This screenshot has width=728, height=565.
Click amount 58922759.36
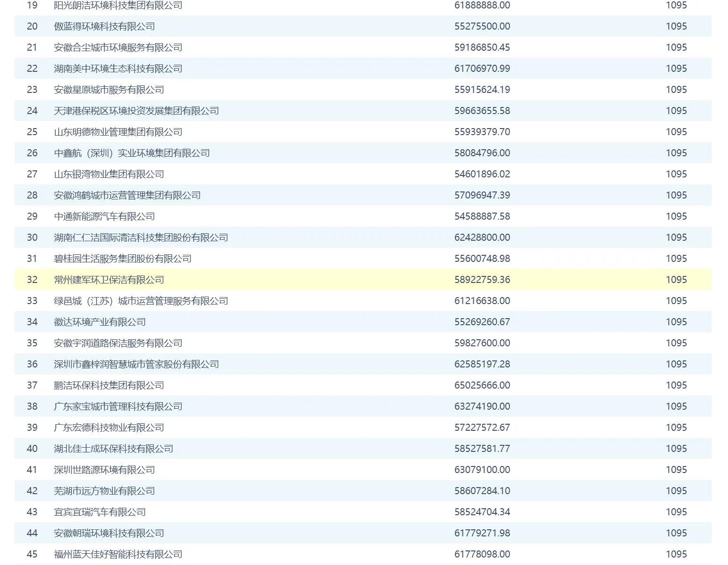[482, 280]
